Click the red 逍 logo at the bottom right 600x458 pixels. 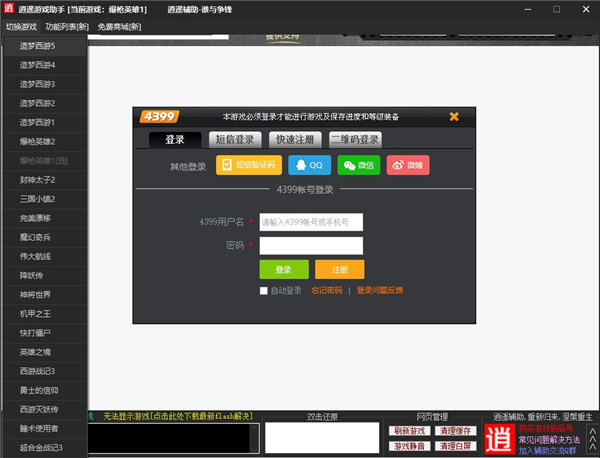pyautogui.click(x=499, y=439)
